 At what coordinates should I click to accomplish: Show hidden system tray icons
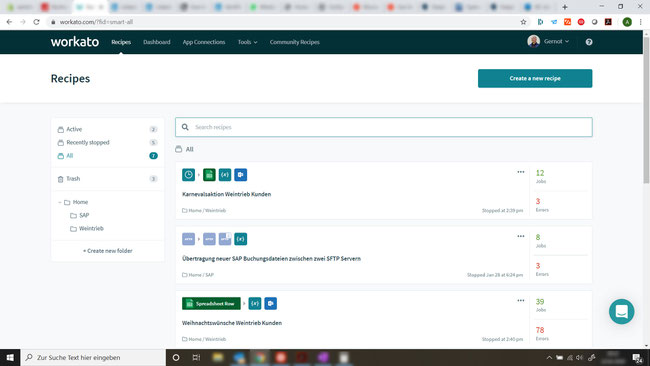click(x=549, y=357)
